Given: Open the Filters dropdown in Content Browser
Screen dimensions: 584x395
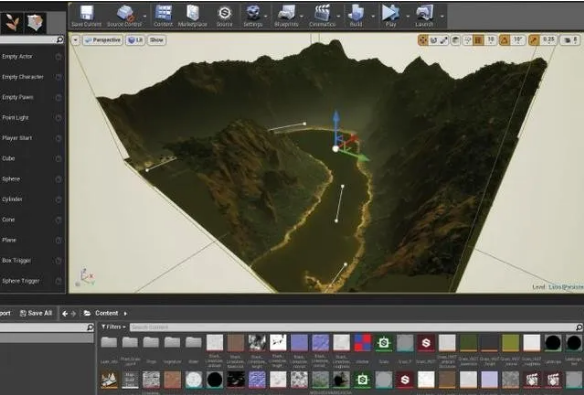Looking at the screenshot, I should (x=113, y=327).
